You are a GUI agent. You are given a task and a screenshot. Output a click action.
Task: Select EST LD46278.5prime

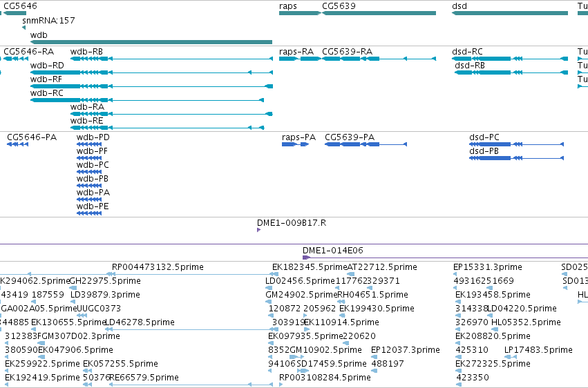click(x=140, y=322)
